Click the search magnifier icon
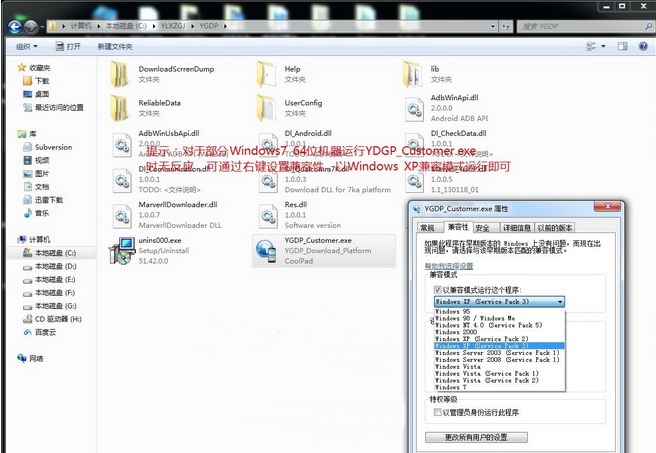The image size is (656, 453). [649, 26]
